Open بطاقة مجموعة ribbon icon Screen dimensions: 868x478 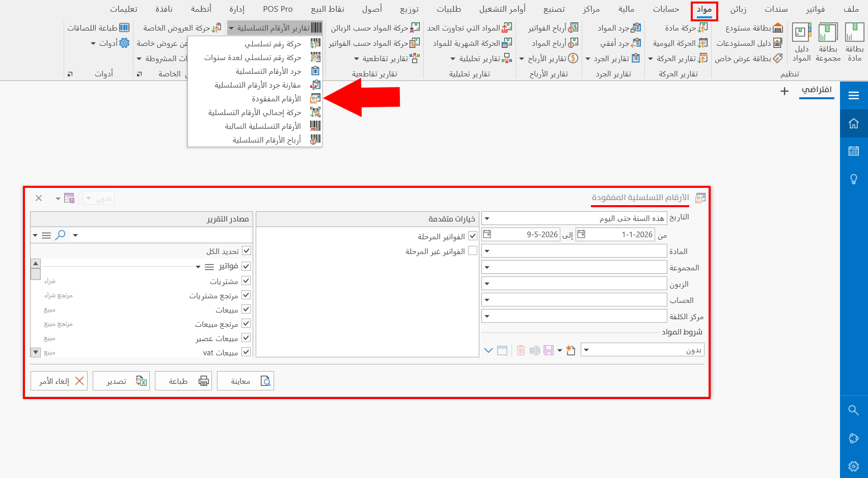tap(828, 43)
